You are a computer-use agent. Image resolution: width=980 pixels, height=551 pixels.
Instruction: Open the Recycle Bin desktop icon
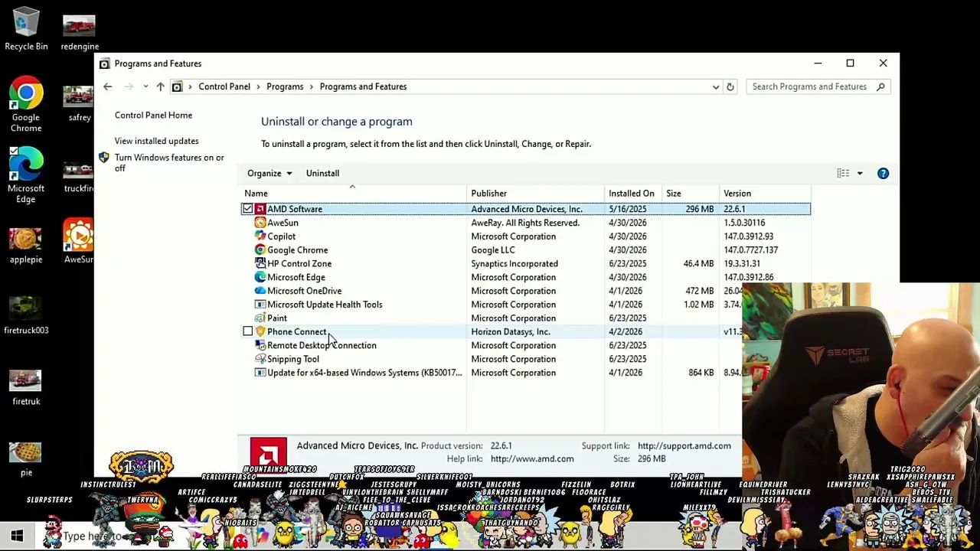[x=26, y=29]
